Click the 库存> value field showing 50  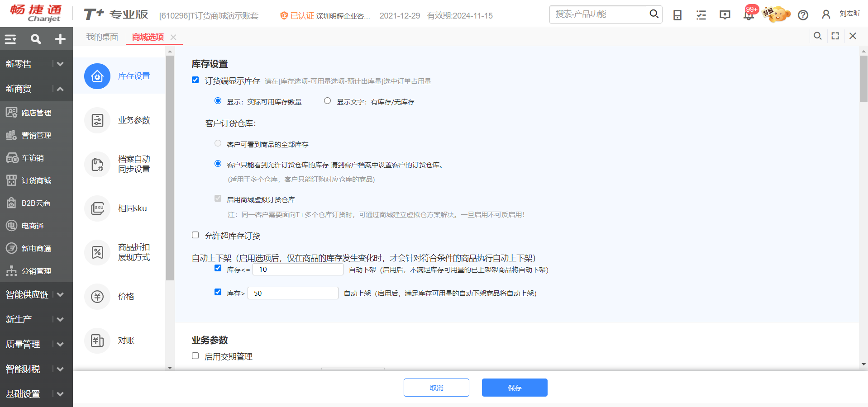293,293
